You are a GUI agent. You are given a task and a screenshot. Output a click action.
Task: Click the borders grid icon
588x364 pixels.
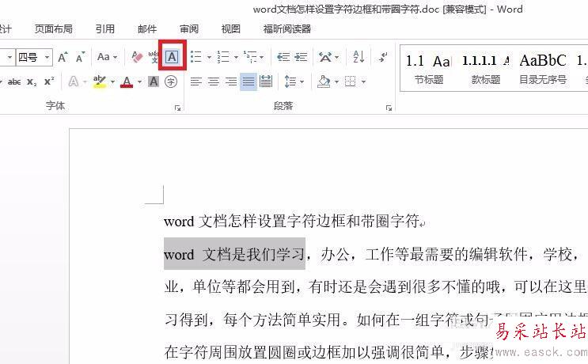[x=351, y=82]
